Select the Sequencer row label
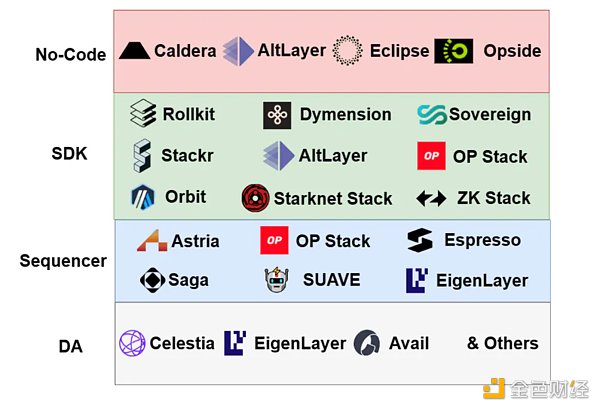Screen dimensions: 600x410 tap(63, 261)
